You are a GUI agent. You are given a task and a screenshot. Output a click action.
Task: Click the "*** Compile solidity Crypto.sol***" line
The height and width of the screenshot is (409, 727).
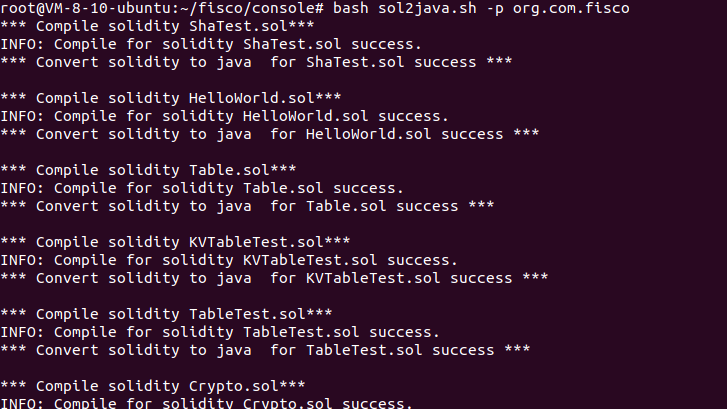point(153,386)
